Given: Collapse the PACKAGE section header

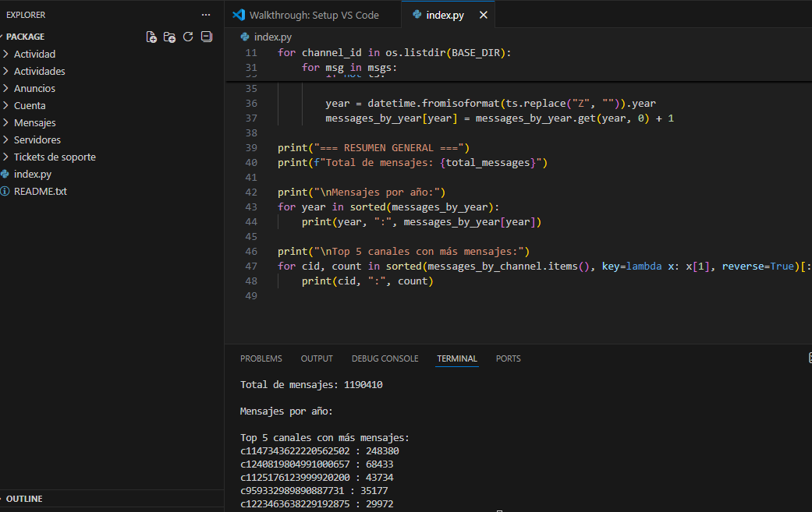Looking at the screenshot, I should coord(24,36).
